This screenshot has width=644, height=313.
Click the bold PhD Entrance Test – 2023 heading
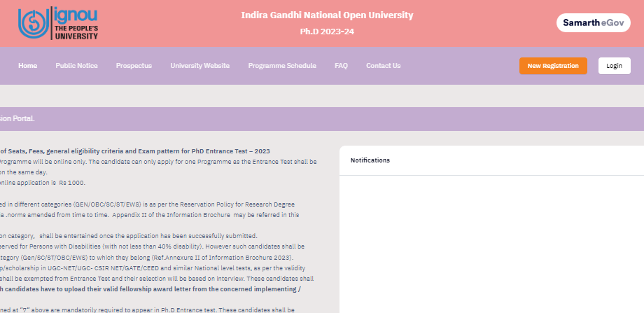point(134,151)
